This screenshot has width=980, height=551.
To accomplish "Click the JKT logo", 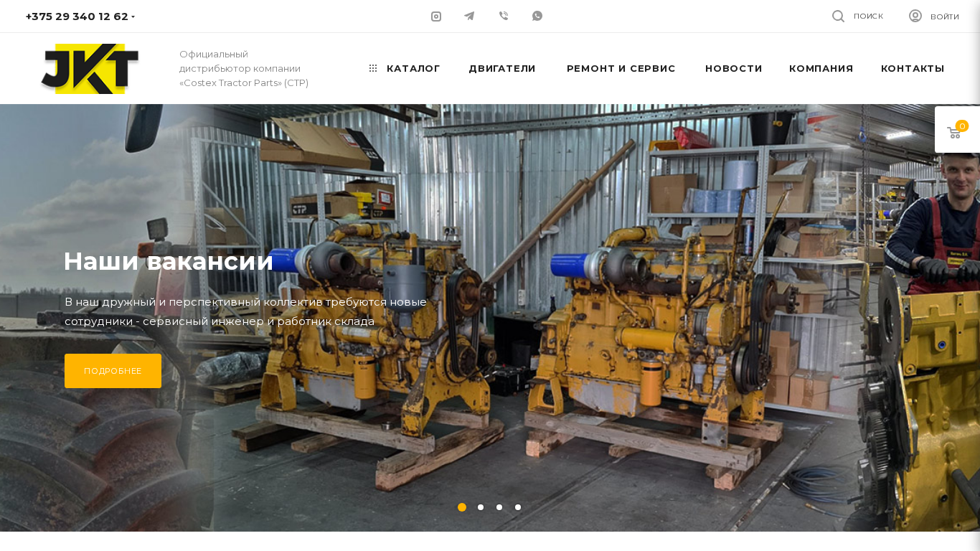I will pyautogui.click(x=90, y=69).
